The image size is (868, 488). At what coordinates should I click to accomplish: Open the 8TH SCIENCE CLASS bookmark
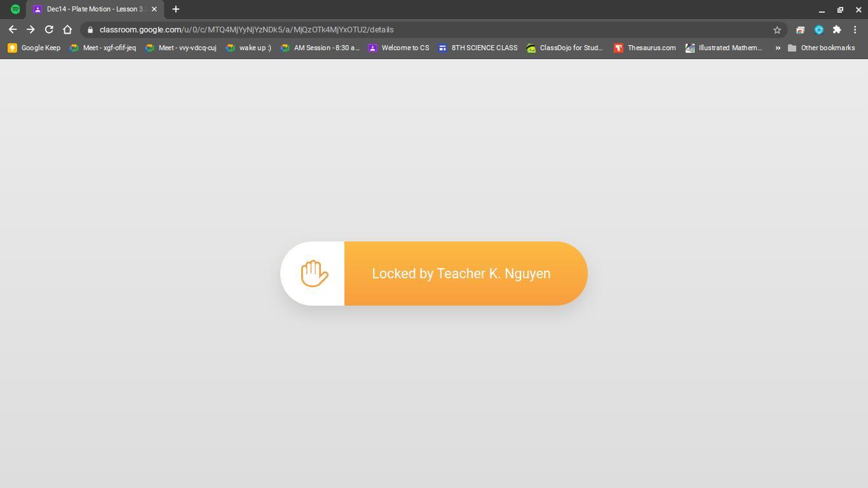(x=478, y=48)
